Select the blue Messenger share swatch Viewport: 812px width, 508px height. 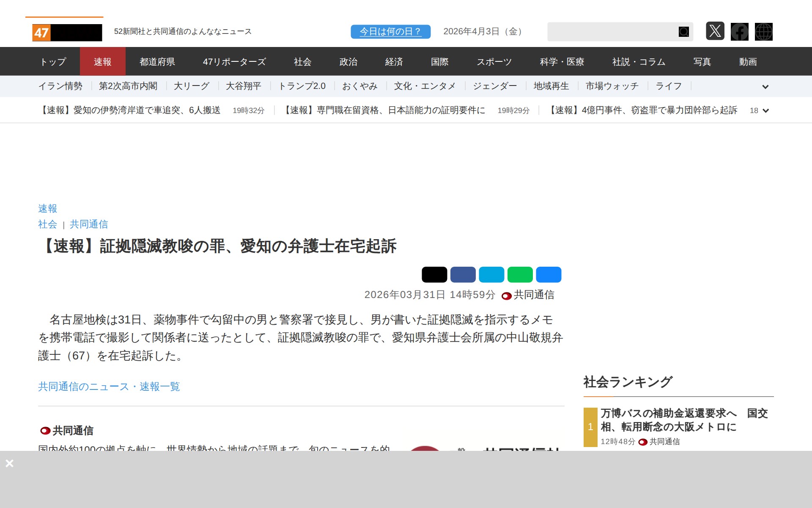549,274
